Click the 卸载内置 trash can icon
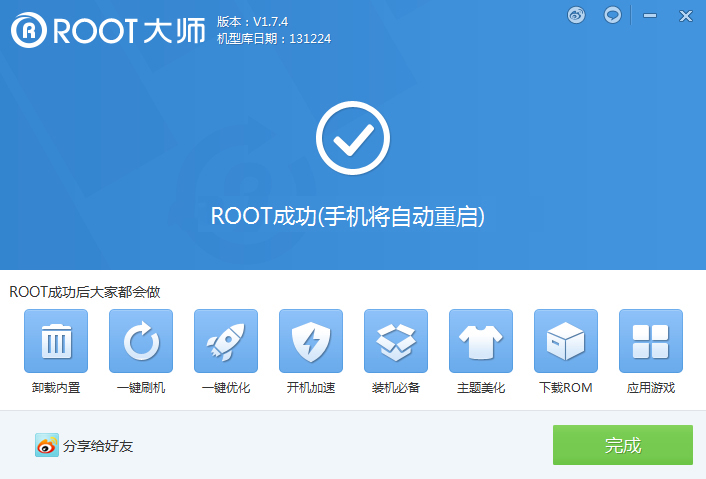The height and width of the screenshot is (479, 706). coord(56,341)
